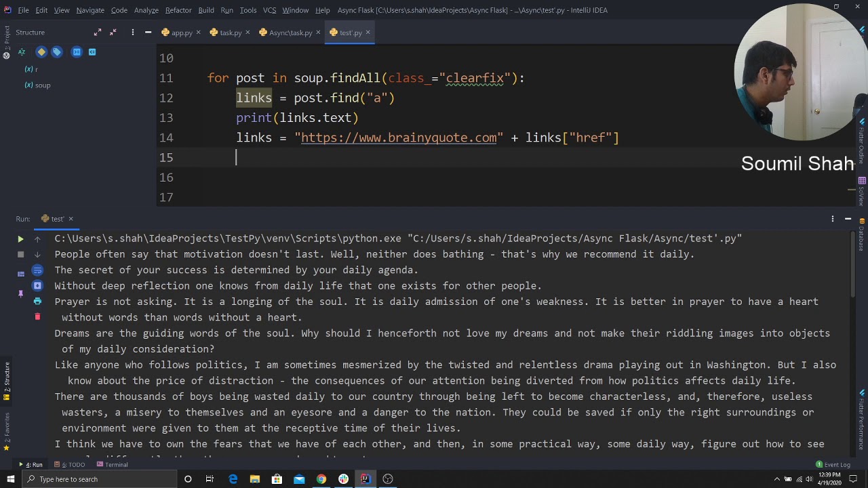868x488 pixels.
Task: Sort the Structure panel alphabetically
Action: coord(21,52)
